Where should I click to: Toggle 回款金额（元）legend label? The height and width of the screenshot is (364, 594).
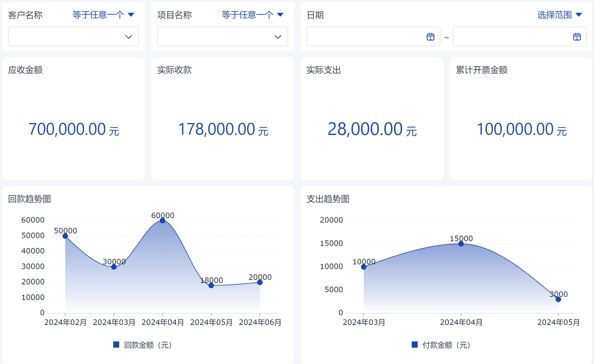coord(148,345)
